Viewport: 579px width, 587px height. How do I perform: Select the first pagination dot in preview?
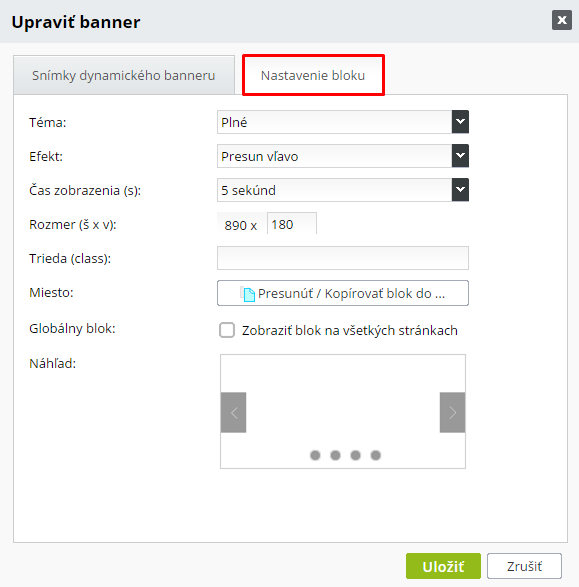tap(315, 455)
